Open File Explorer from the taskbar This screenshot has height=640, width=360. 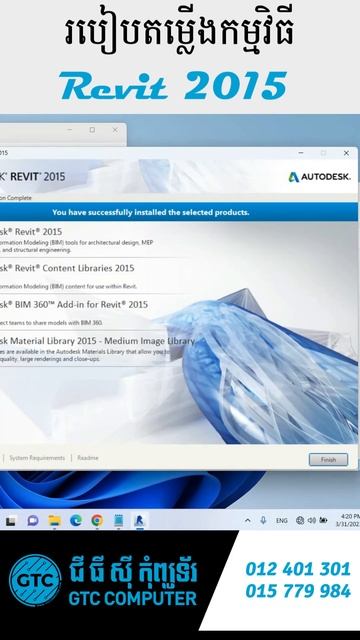(54, 520)
